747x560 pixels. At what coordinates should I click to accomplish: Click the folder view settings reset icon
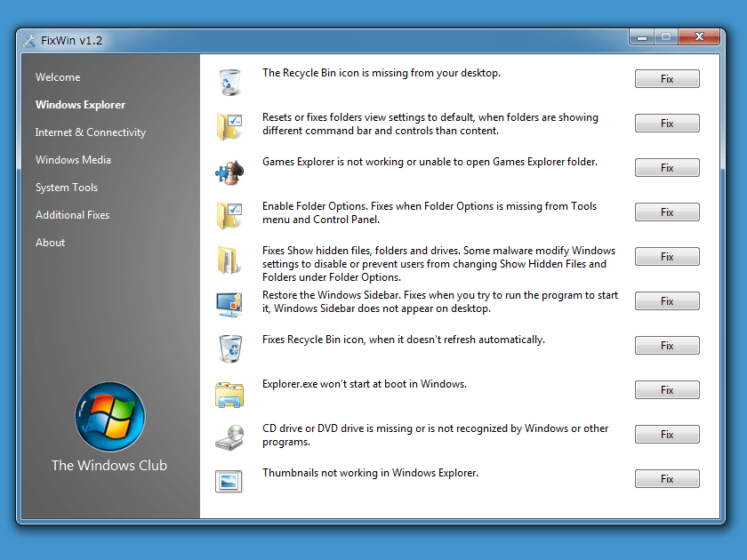229,126
